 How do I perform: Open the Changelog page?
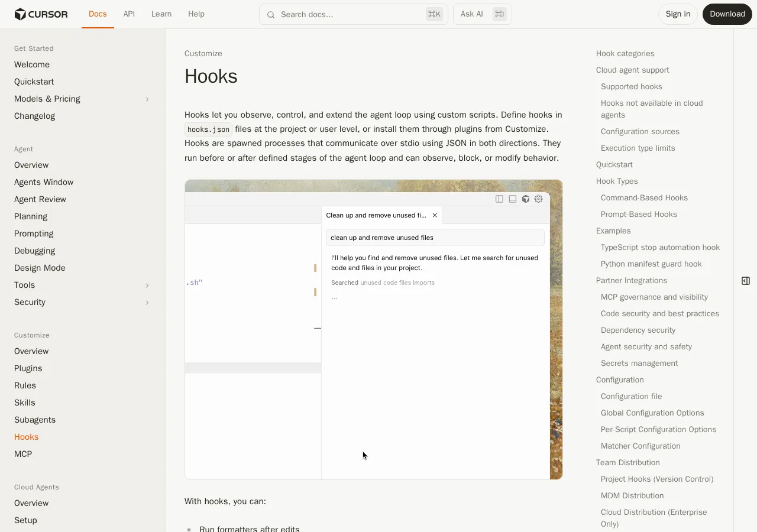[x=35, y=116]
